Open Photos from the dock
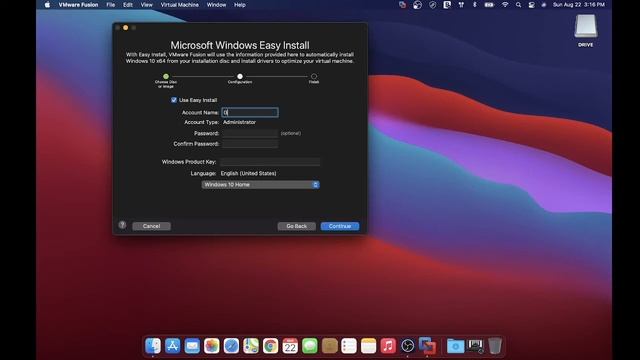Screen dimensions: 640x360 (x=212, y=346)
